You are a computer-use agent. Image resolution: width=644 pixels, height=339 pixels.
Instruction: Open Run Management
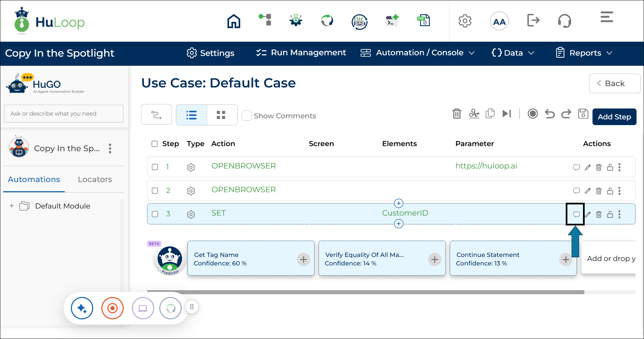pos(301,53)
